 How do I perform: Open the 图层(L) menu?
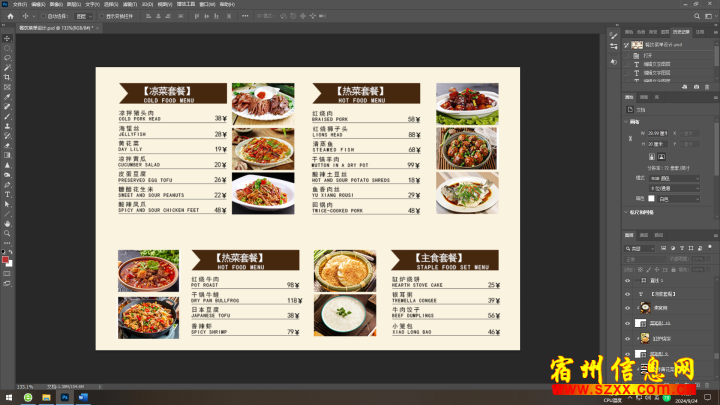tap(74, 4)
